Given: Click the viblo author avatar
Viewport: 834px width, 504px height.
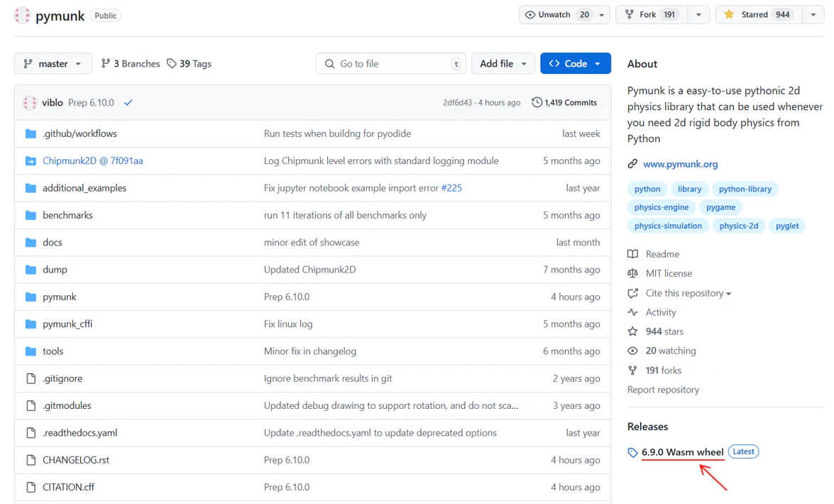Looking at the screenshot, I should click(x=30, y=103).
